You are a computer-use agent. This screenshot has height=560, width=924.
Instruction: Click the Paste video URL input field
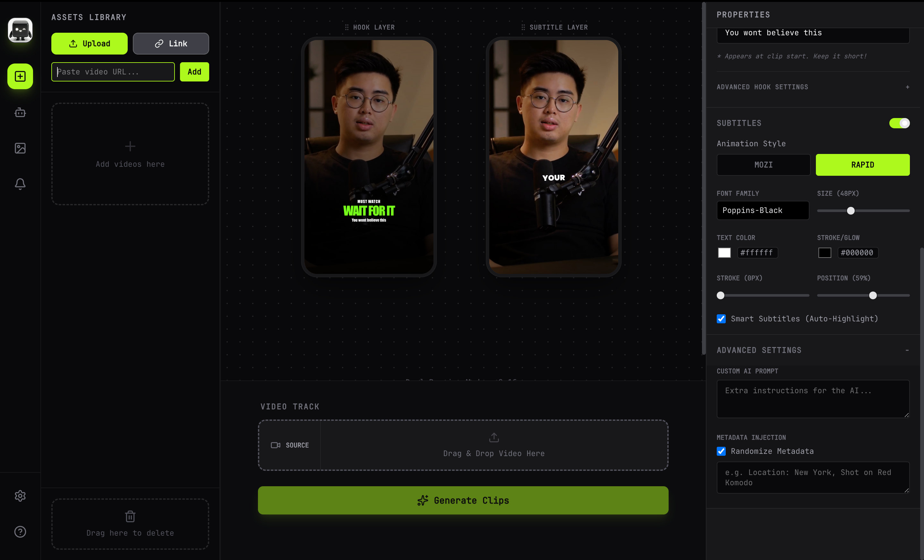click(113, 72)
